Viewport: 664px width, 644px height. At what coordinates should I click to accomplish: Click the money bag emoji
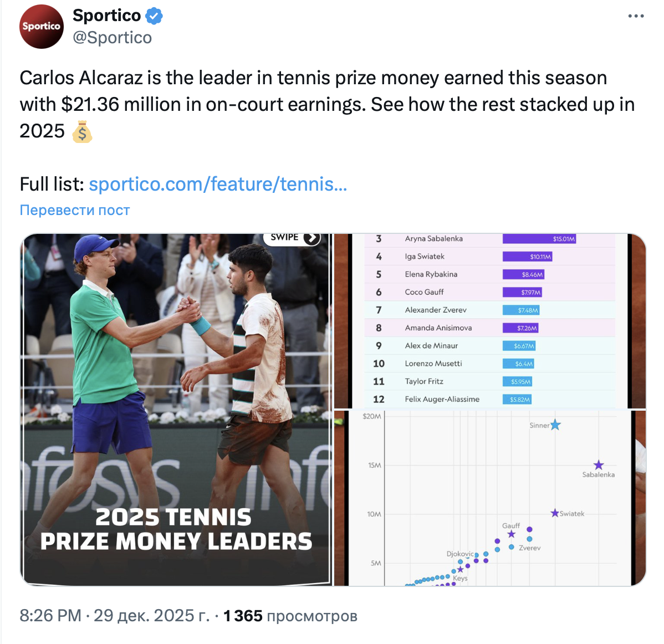(x=82, y=131)
